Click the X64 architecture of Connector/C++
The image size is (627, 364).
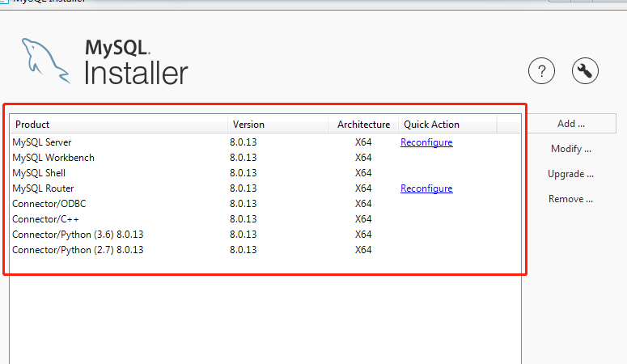(363, 219)
